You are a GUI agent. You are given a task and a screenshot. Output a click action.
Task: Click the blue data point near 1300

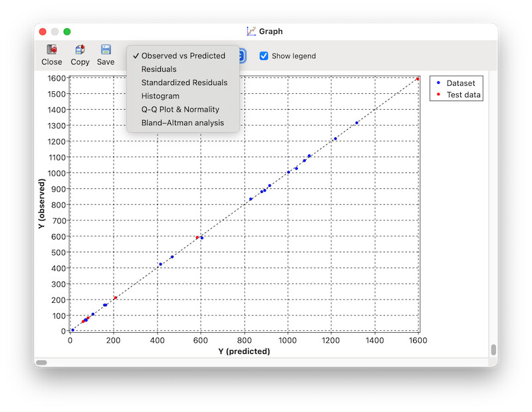(356, 123)
